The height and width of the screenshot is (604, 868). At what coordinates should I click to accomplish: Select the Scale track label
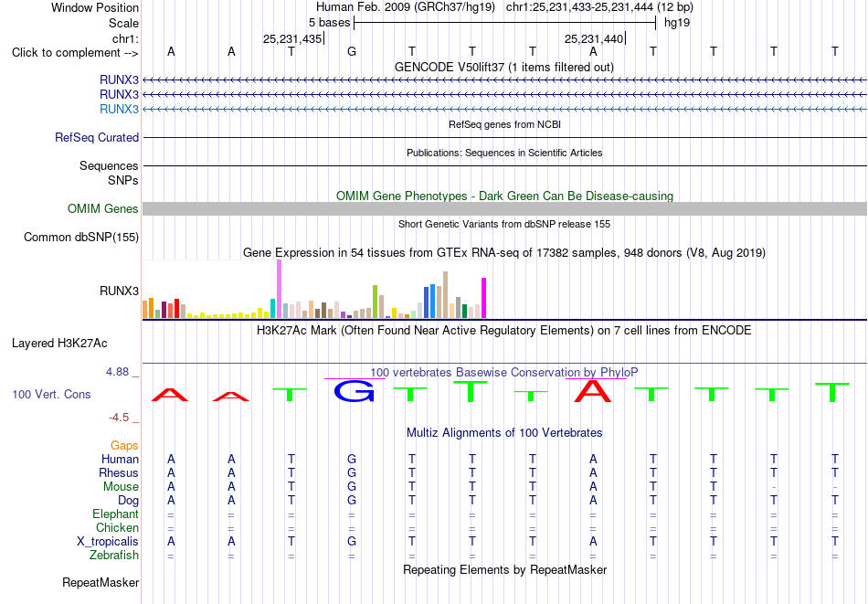click(123, 23)
